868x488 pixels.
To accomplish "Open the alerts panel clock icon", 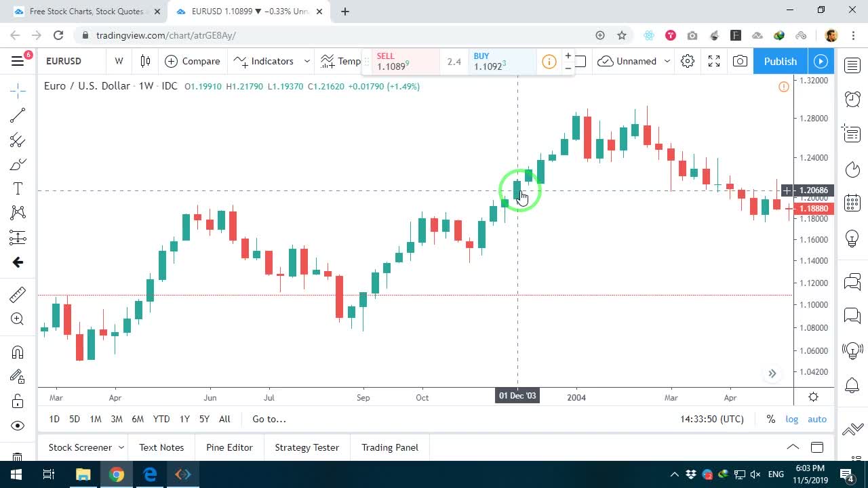I will [852, 99].
